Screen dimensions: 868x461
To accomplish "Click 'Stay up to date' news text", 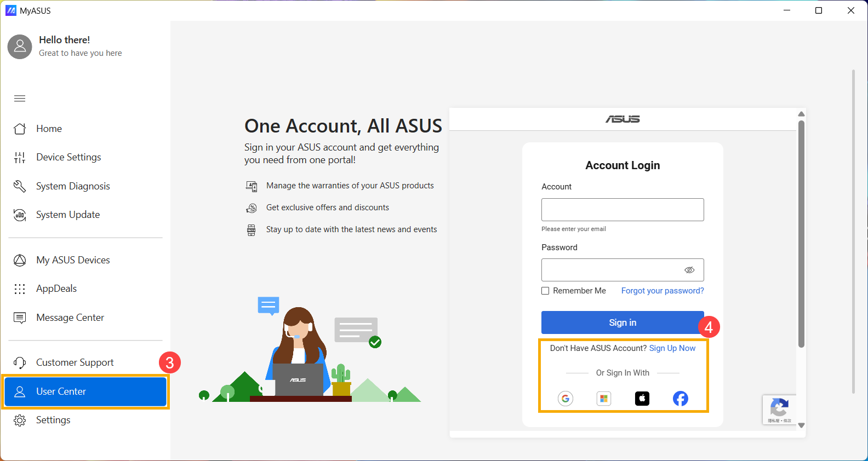I will tap(352, 229).
